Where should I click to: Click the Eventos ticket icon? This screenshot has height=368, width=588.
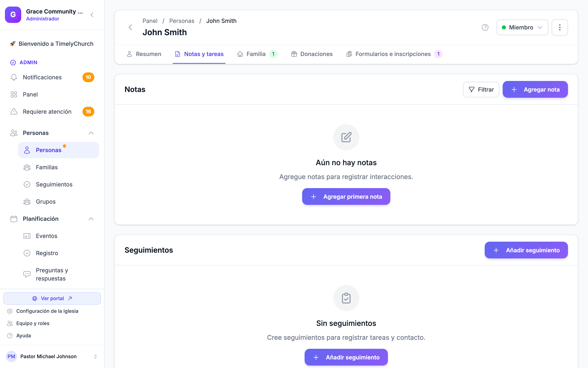click(27, 236)
